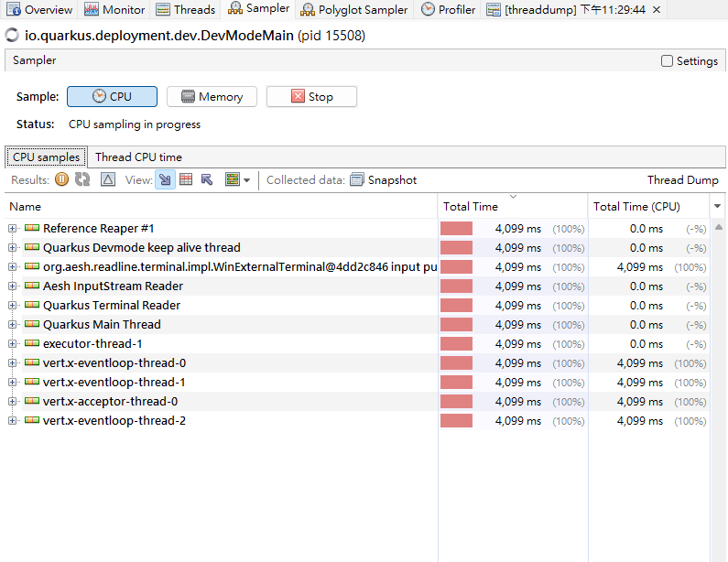The height and width of the screenshot is (562, 728).
Task: Select the forward calls view icon
Action: (x=165, y=179)
